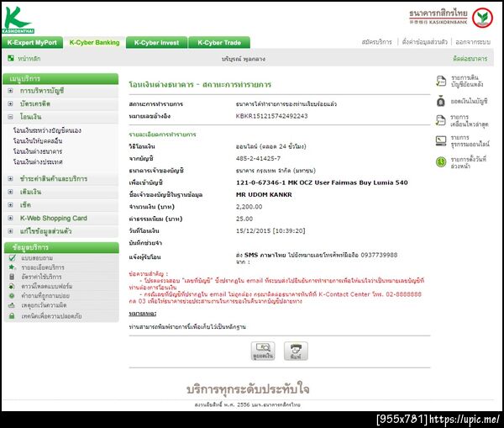Open ตั้งค่าข้อมูลส่วนตัว settings link

point(424,42)
